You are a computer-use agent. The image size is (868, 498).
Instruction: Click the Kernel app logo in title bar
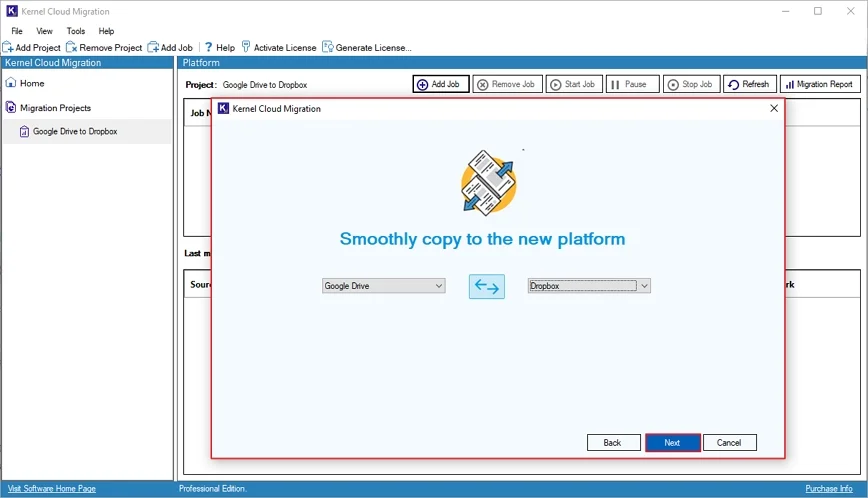pyautogui.click(x=12, y=11)
